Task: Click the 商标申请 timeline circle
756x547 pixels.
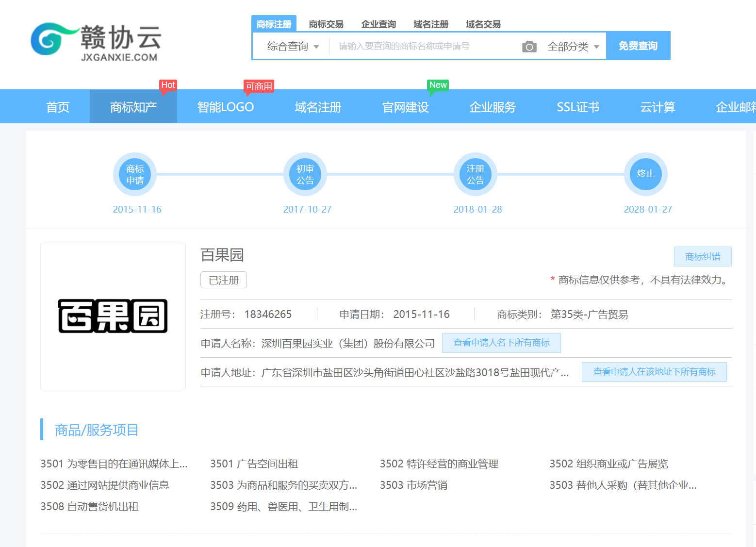Action: point(135,174)
